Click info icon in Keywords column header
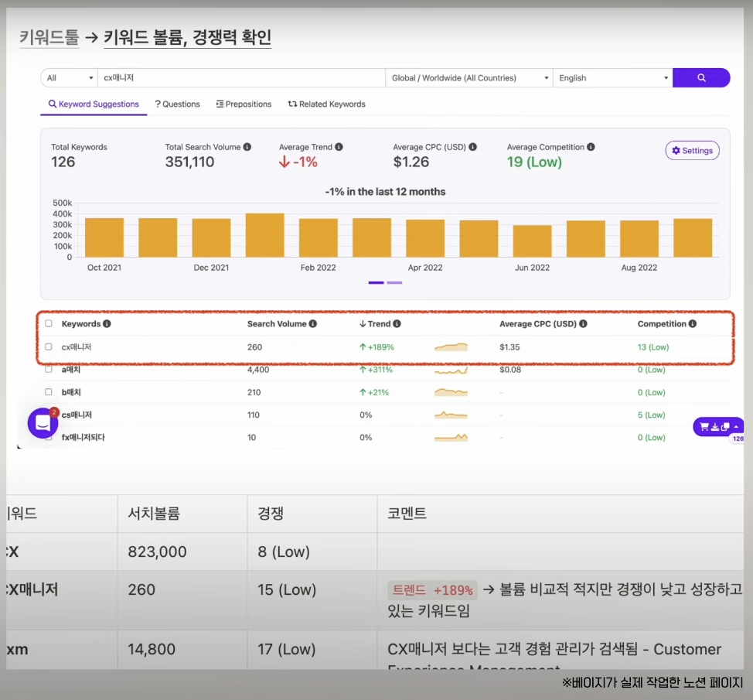This screenshot has width=753, height=700. (x=107, y=324)
